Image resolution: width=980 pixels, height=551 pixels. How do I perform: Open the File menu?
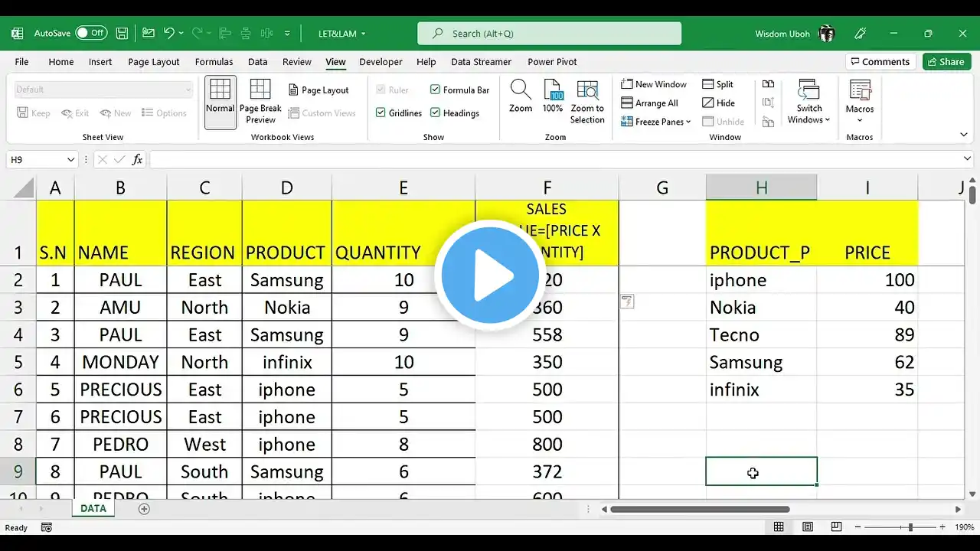coord(21,62)
